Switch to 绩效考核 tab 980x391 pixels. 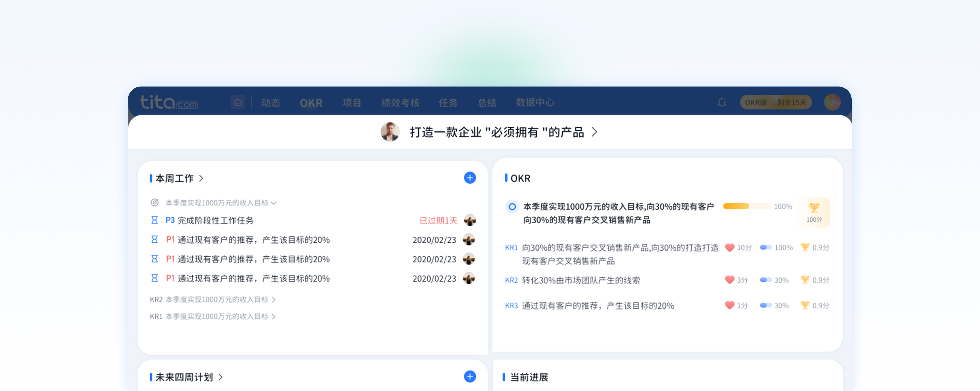400,103
